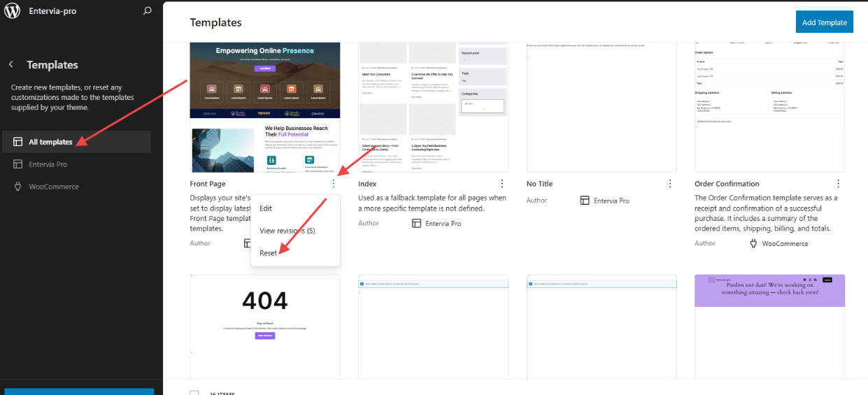Viewport: 868px width, 395px height.
Task: Click the Add Template button
Action: coord(825,22)
